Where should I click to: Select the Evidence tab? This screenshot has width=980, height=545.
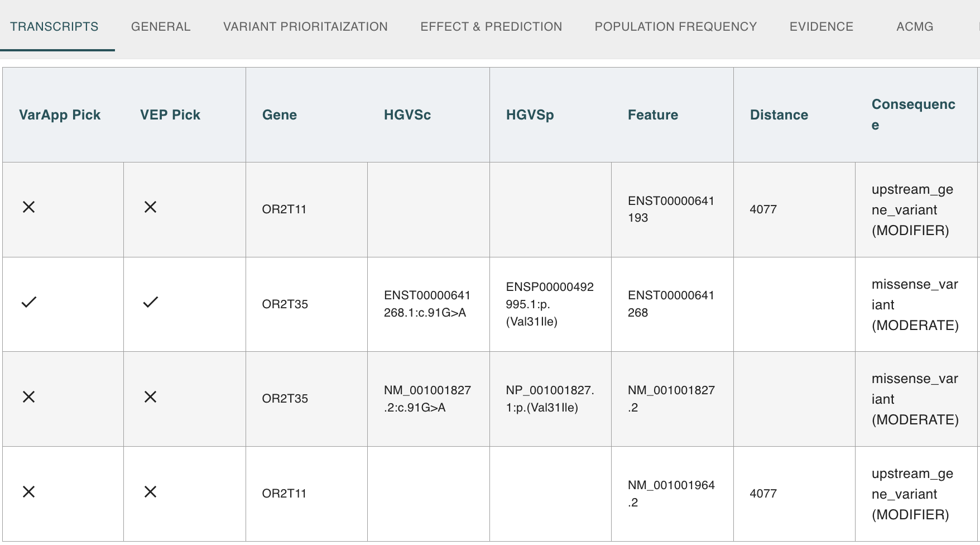tap(821, 27)
